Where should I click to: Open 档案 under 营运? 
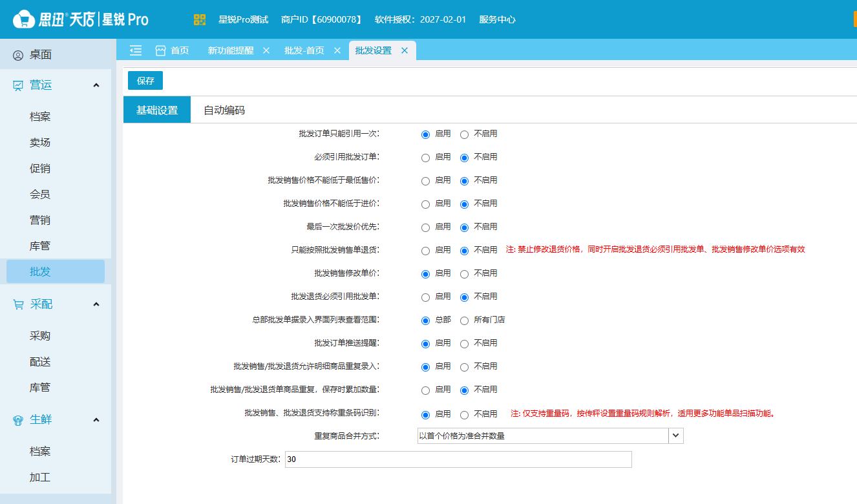pyautogui.click(x=40, y=117)
